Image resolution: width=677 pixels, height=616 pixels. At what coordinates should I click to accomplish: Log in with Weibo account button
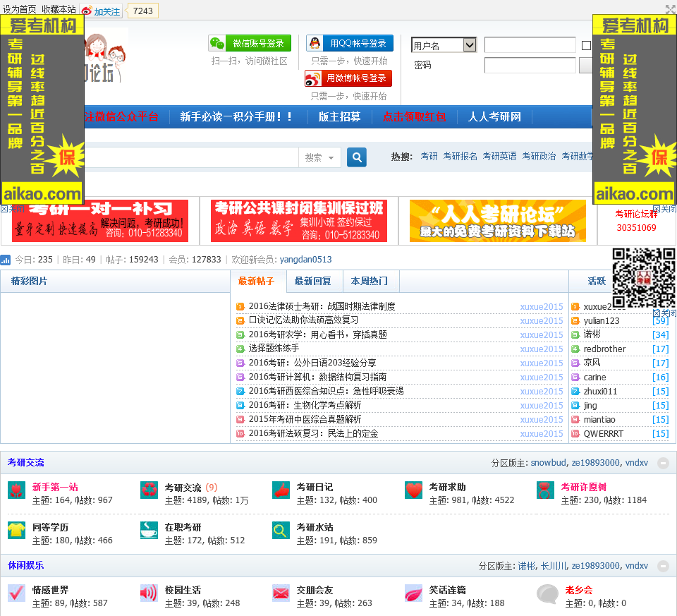point(348,78)
